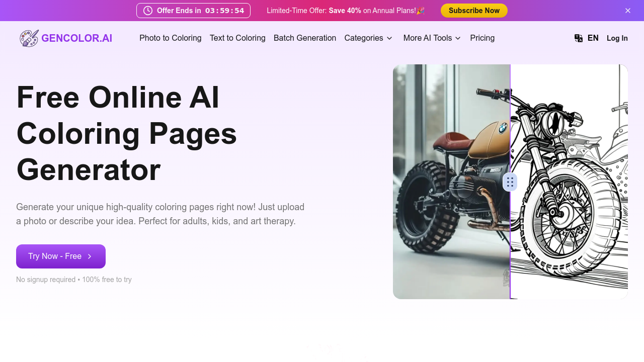The width and height of the screenshot is (644, 362).
Task: Click the GENCOLOR.AI brand name text
Action: 76,38
